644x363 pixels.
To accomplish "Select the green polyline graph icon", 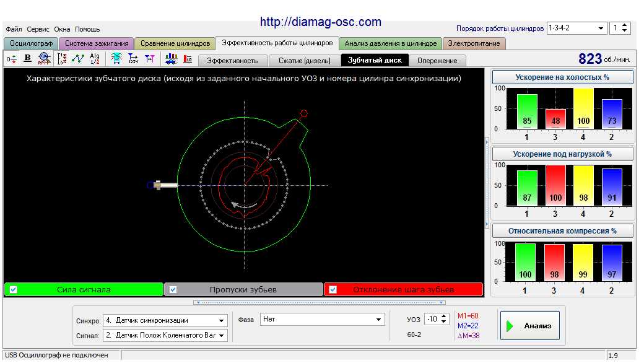I will (x=77, y=59).
